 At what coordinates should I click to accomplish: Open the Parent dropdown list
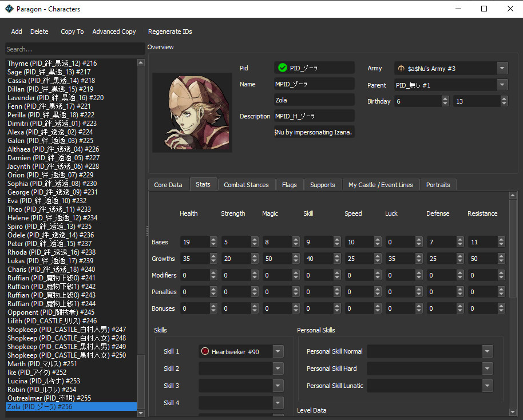pyautogui.click(x=502, y=85)
